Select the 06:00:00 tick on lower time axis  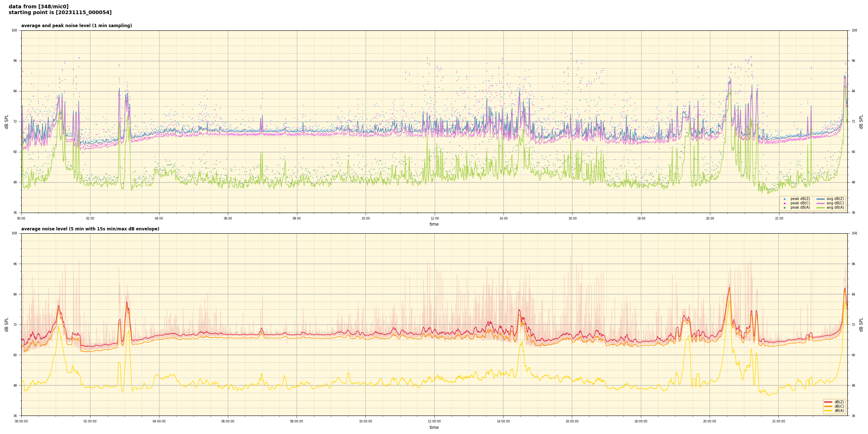coord(228,421)
